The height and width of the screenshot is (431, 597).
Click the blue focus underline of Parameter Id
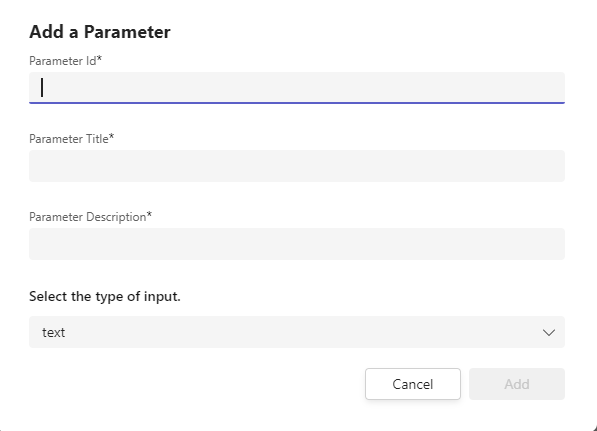[297, 102]
